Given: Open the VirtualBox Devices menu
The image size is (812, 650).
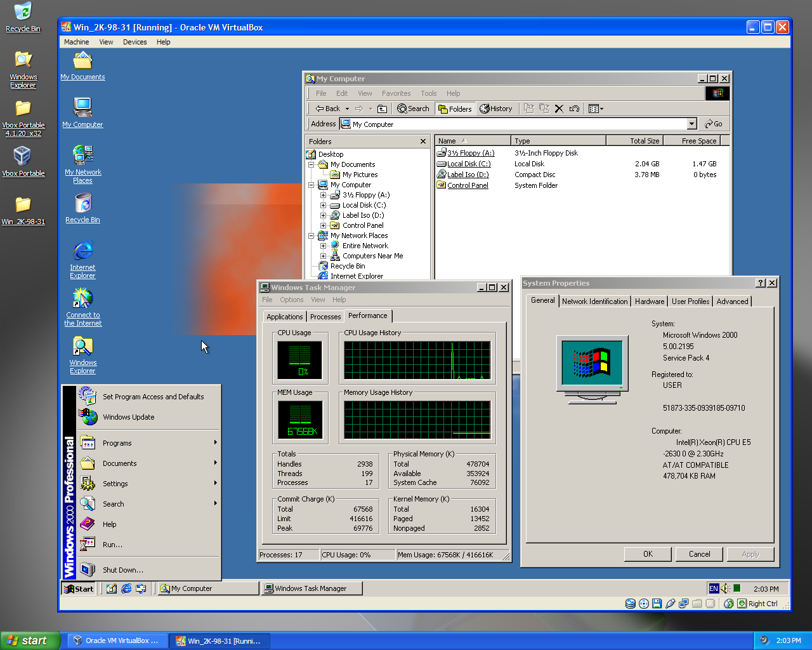Looking at the screenshot, I should [134, 42].
